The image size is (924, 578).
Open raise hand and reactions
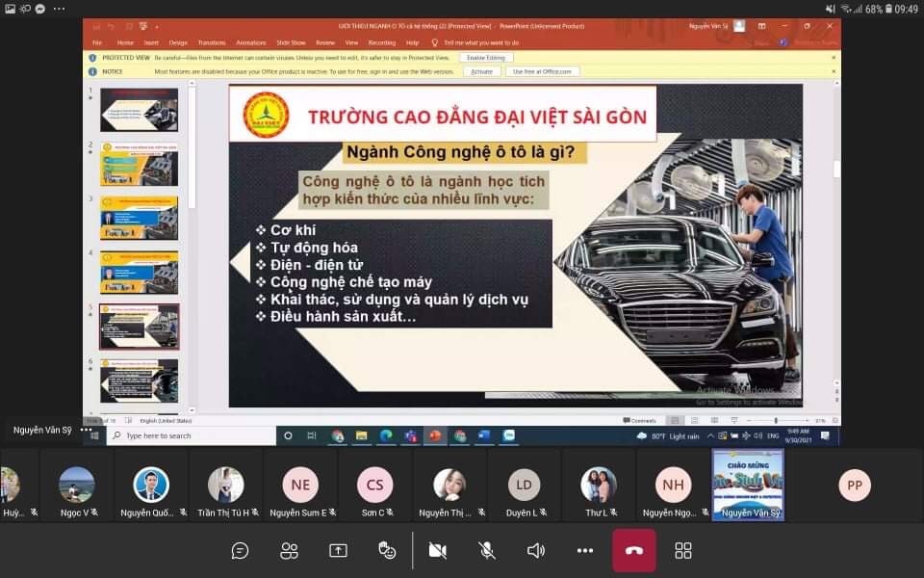tap(387, 551)
